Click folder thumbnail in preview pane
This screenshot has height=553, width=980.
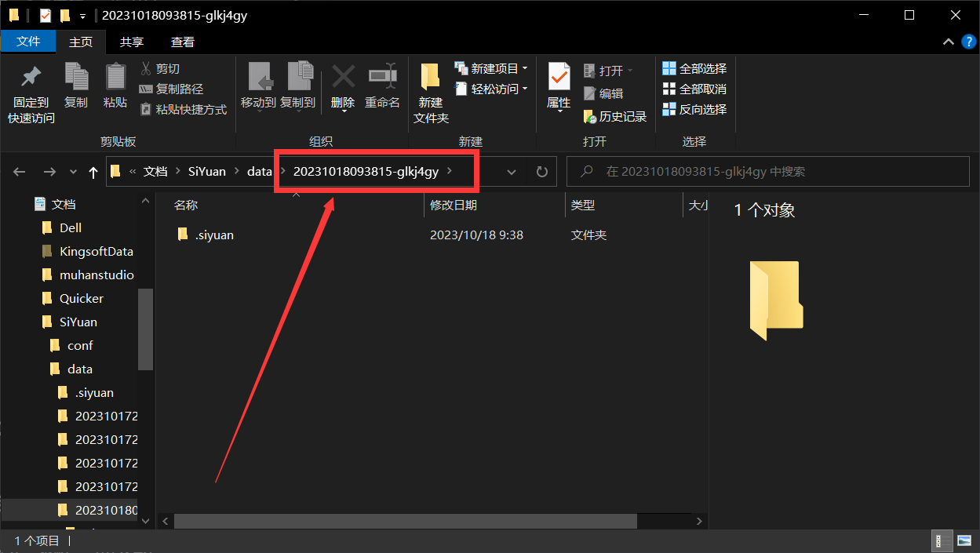coord(775,300)
